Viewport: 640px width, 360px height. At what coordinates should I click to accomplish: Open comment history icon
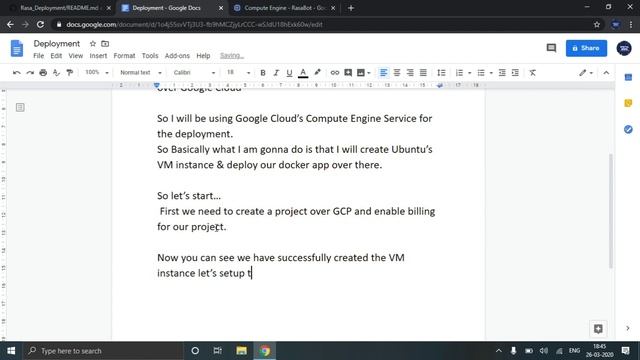[x=551, y=48]
